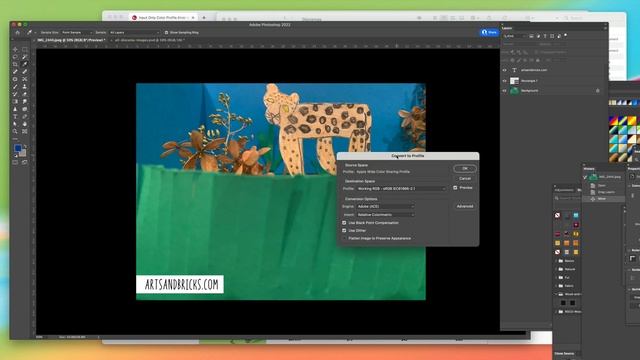The image size is (640, 360).
Task: Click the no-style swatch in Styles panel
Action: (x=558, y=215)
